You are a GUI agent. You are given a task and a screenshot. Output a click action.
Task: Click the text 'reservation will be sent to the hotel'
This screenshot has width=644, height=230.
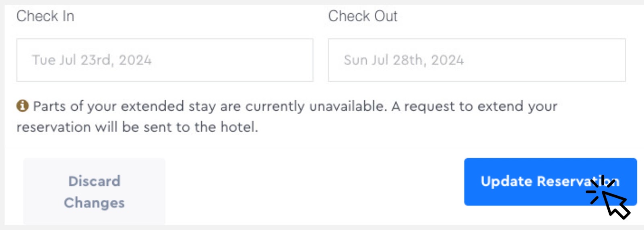[137, 127]
